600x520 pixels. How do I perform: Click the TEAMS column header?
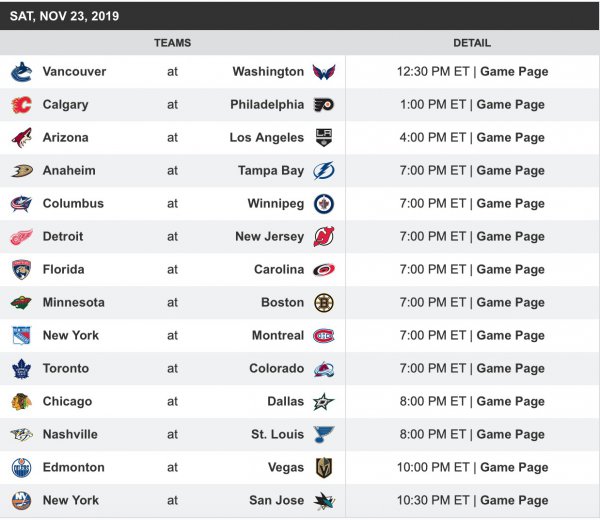172,43
